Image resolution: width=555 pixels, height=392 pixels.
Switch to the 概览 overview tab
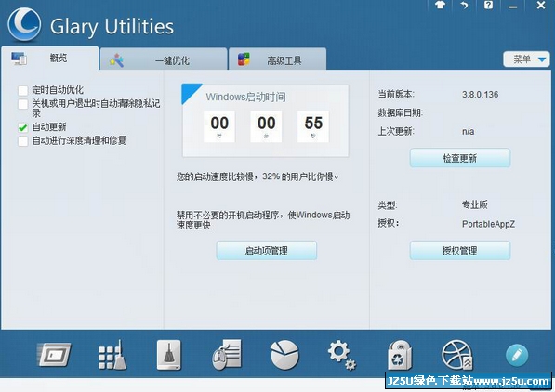click(x=50, y=58)
